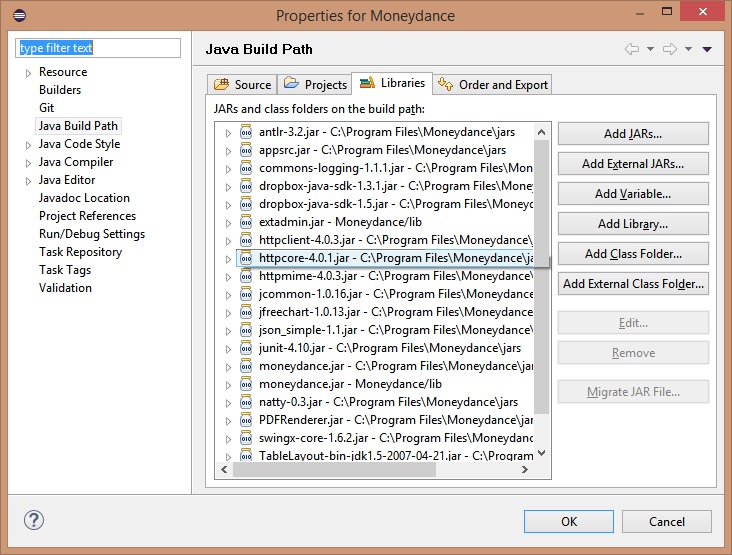Expand the extadmin.jar entry
The height and width of the screenshot is (555, 732).
click(228, 223)
